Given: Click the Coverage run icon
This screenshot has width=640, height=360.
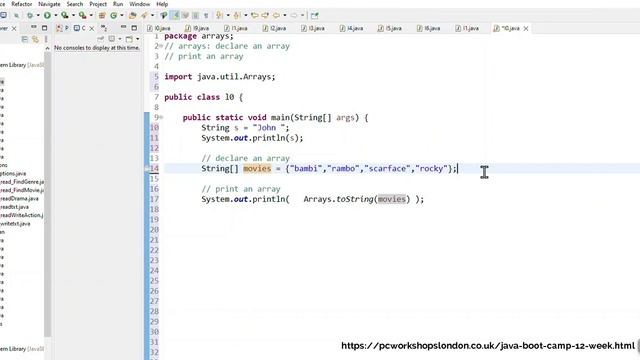Looking at the screenshot, I should click(64, 16).
